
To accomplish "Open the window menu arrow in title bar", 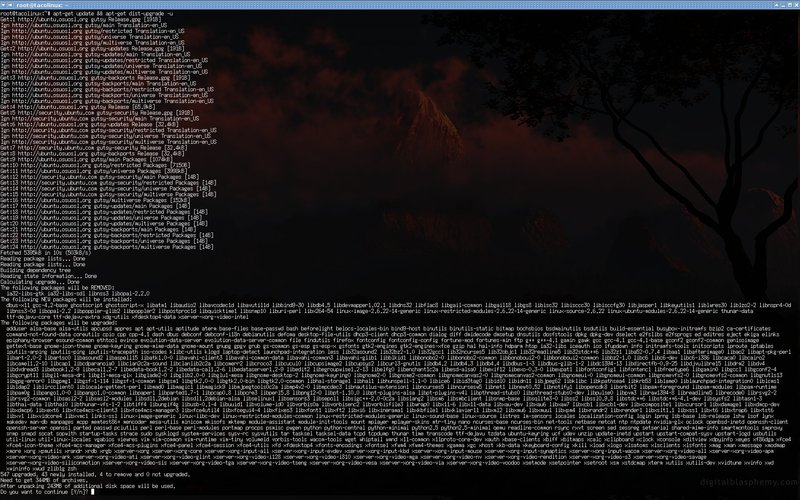I will [x=3, y=5].
